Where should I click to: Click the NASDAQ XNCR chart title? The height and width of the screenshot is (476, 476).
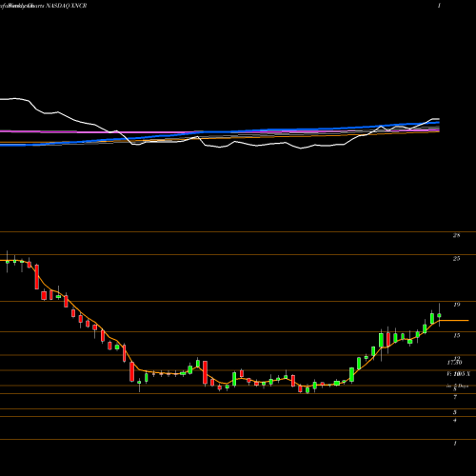[x=43, y=6]
